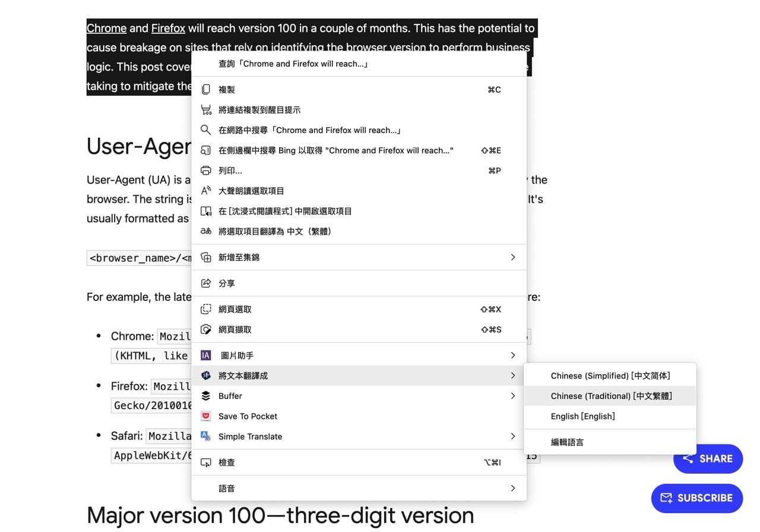Click the sidebar Bing search icon
Image resolution: width=760 pixels, height=532 pixels.
coord(206,150)
